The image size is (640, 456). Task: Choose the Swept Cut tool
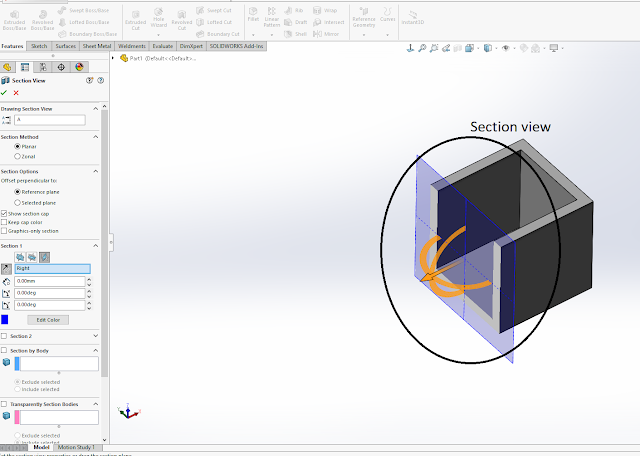pos(214,10)
